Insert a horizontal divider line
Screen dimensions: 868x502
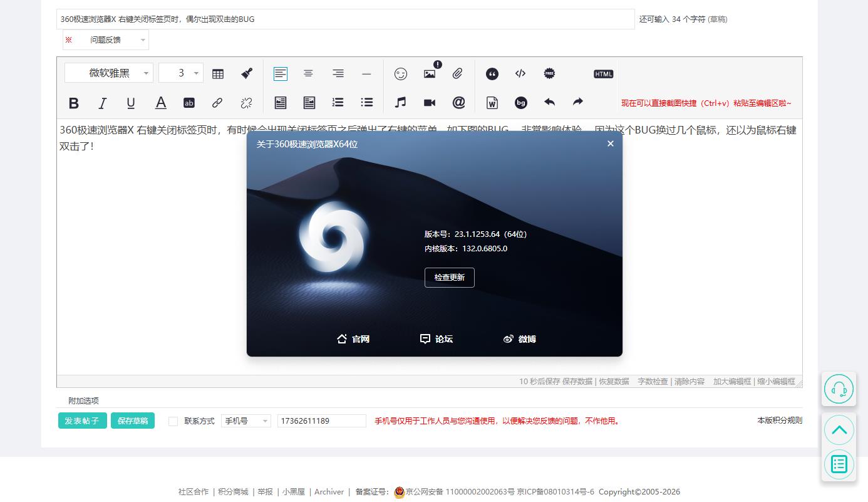tap(366, 74)
